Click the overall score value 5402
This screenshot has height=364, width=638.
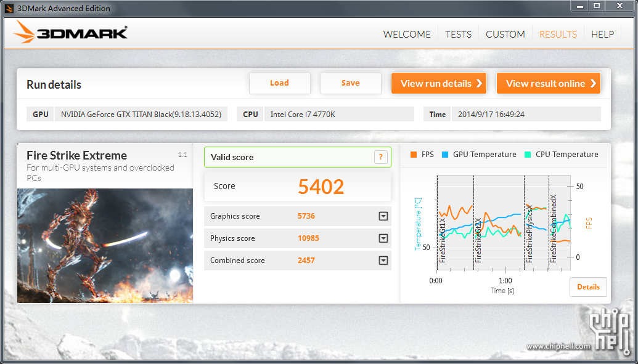[x=321, y=186]
